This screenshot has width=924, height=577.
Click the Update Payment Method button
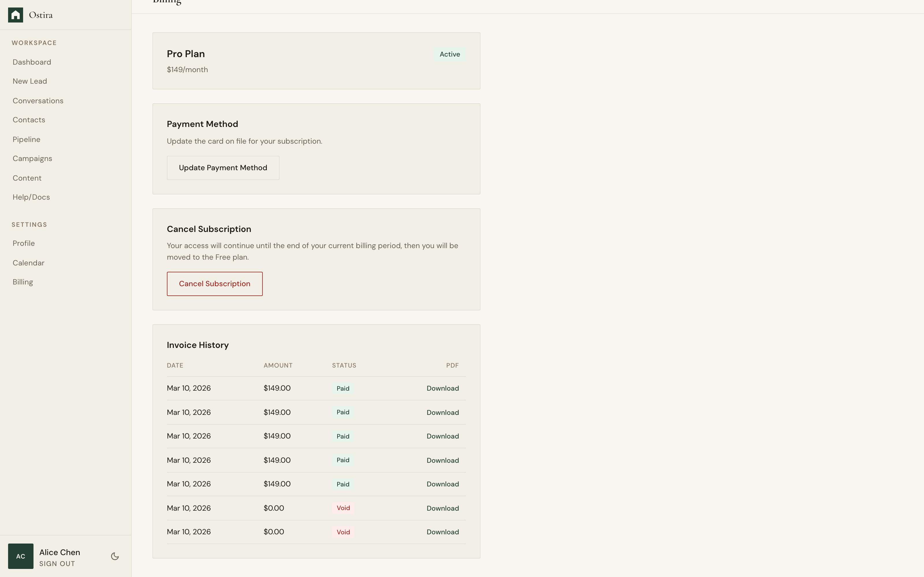[223, 168]
